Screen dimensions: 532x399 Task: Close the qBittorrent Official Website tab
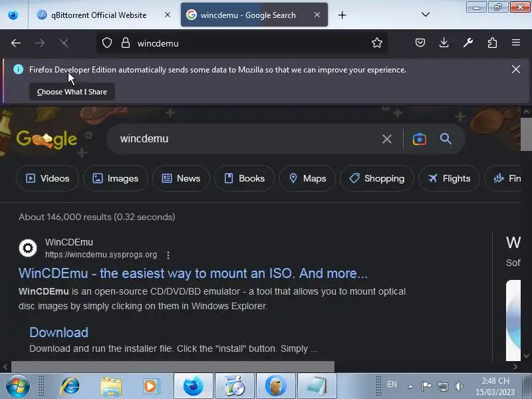click(168, 15)
